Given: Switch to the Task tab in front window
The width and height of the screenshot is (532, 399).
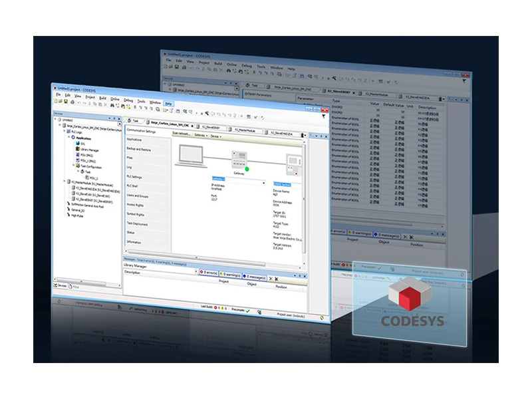Looking at the screenshot, I should pyautogui.click(x=133, y=120).
